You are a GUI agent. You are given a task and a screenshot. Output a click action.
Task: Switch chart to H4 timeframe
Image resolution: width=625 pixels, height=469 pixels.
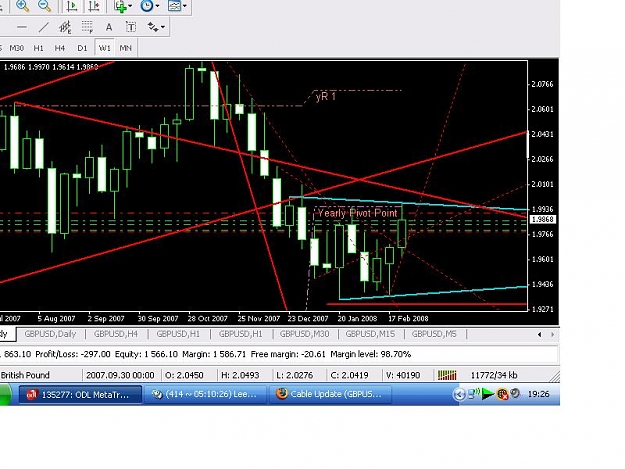pos(60,48)
